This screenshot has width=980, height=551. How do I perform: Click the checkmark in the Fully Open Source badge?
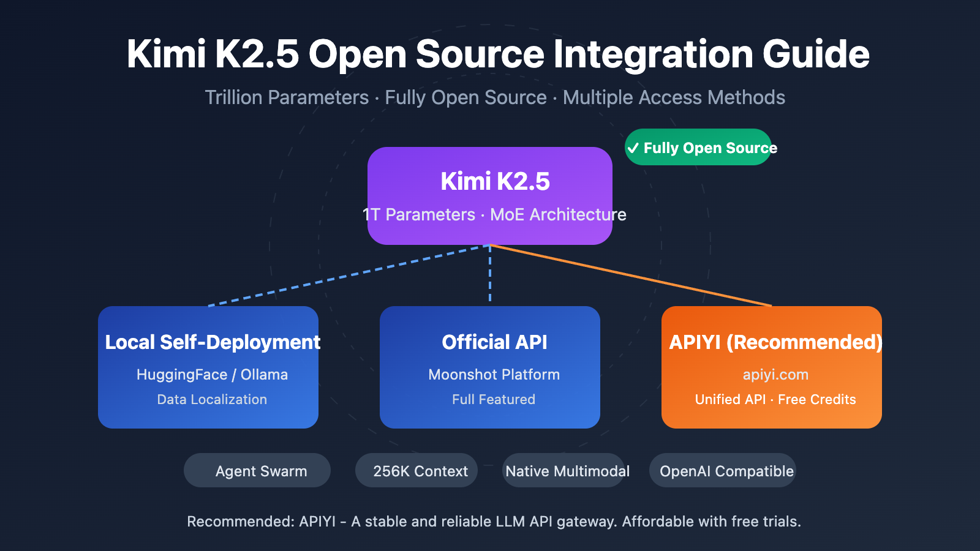(634, 148)
